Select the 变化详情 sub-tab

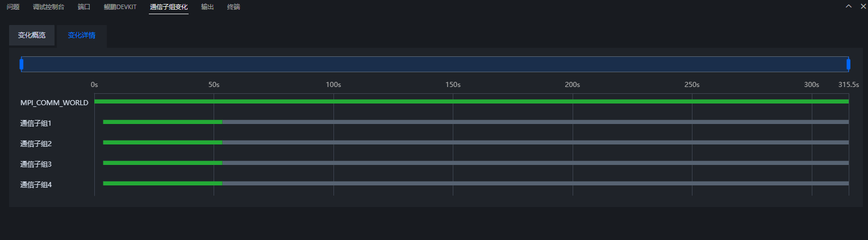(81, 35)
